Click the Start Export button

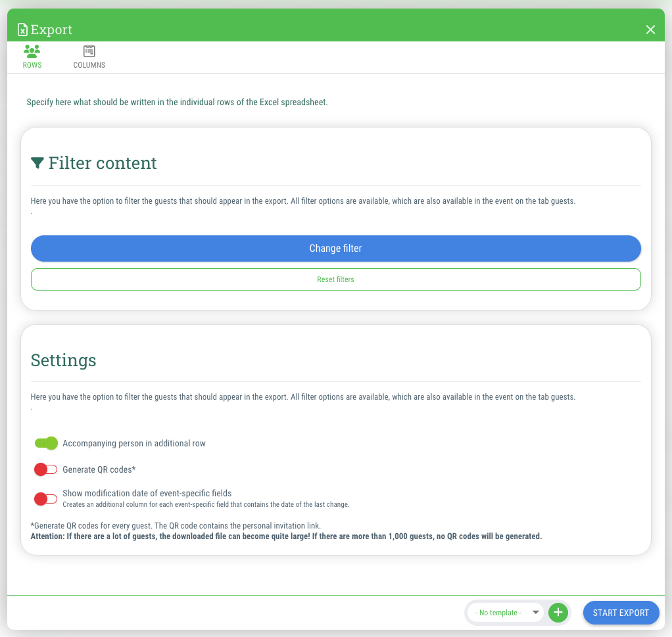(621, 613)
